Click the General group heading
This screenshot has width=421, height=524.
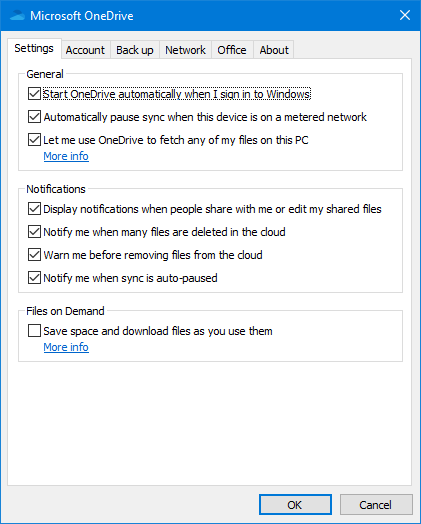tap(45, 74)
